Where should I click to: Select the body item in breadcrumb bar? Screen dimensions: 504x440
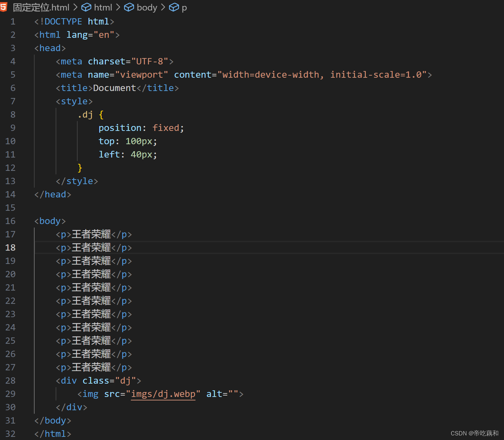tap(147, 7)
